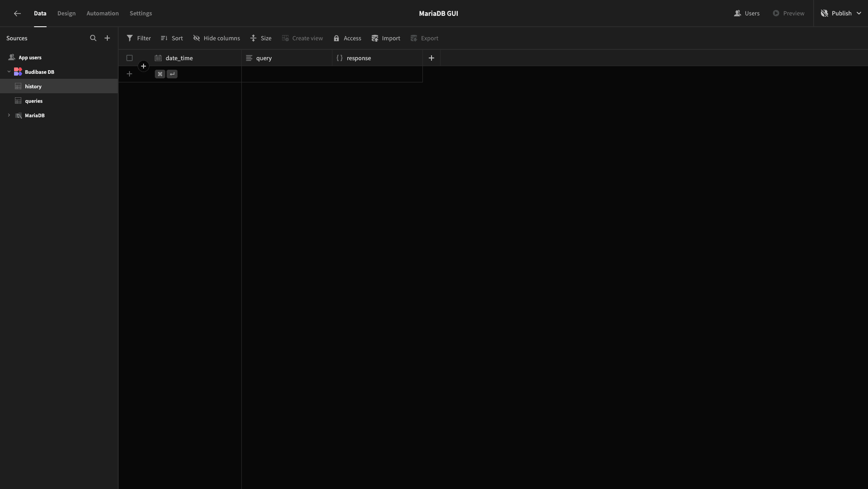Click the back arrow icon

point(17,14)
